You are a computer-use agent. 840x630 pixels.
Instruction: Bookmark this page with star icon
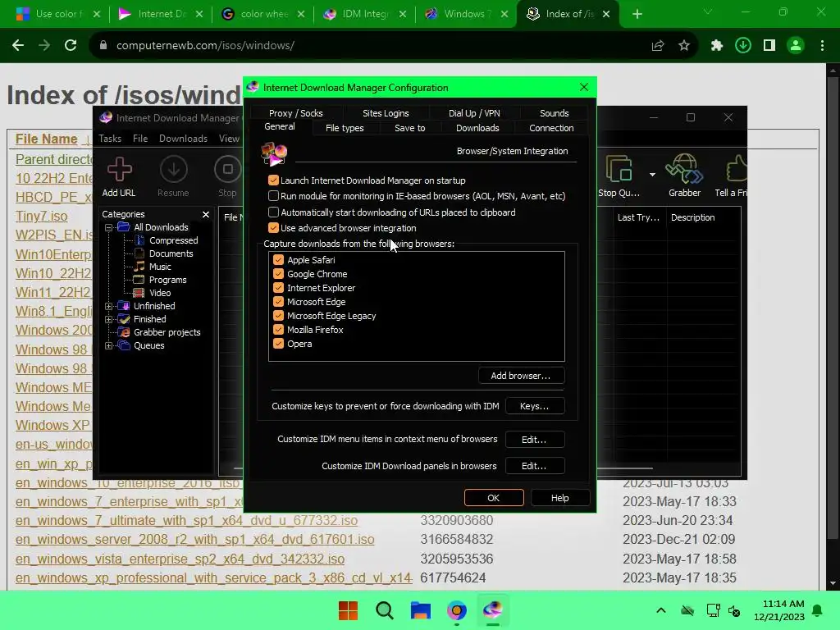[x=684, y=46]
